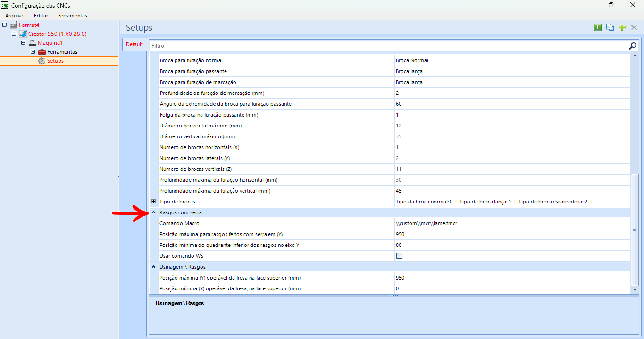
Task: Edit Broca para furação de marcação value
Action: 512,82
